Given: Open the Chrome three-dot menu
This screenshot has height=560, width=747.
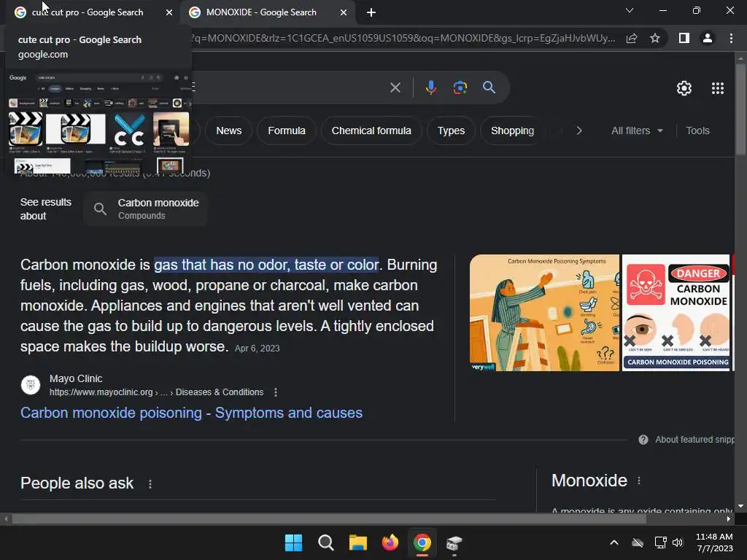Looking at the screenshot, I should 731,38.
